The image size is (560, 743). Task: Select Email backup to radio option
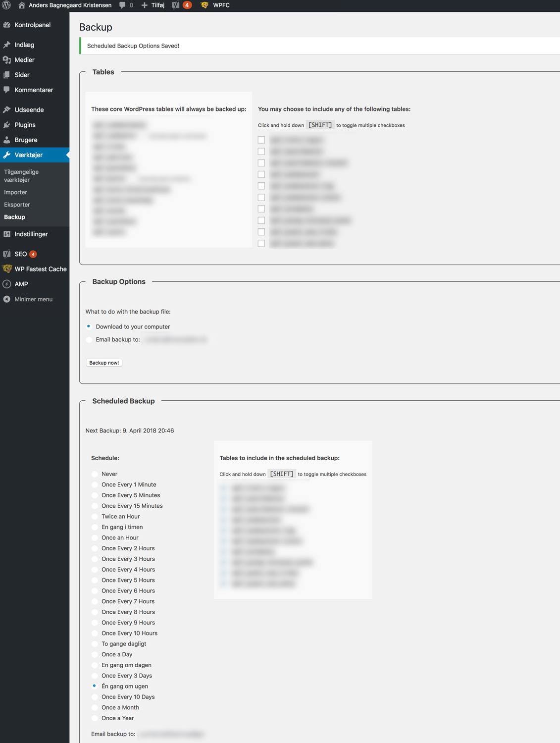[x=89, y=340]
